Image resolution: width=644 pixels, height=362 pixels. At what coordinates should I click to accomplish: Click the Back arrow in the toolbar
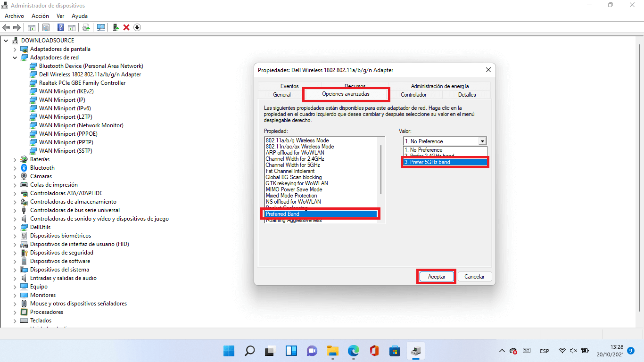coord(6,27)
